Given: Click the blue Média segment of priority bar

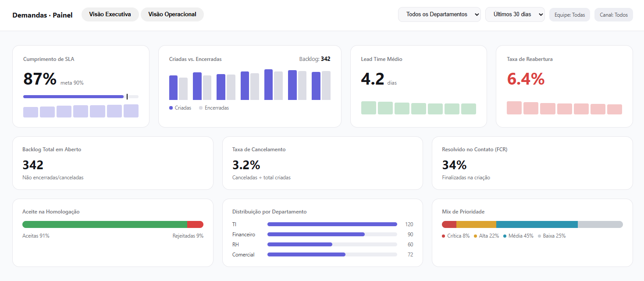Looking at the screenshot, I should pos(537,224).
